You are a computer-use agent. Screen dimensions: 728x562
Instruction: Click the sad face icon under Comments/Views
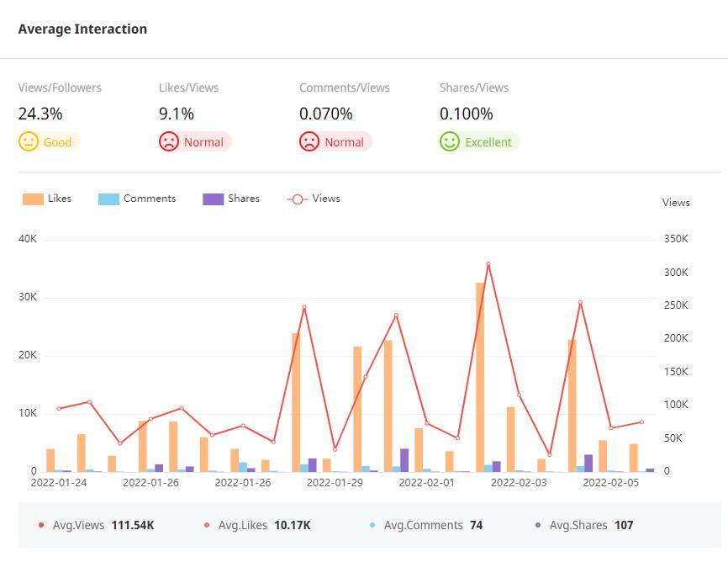point(309,141)
